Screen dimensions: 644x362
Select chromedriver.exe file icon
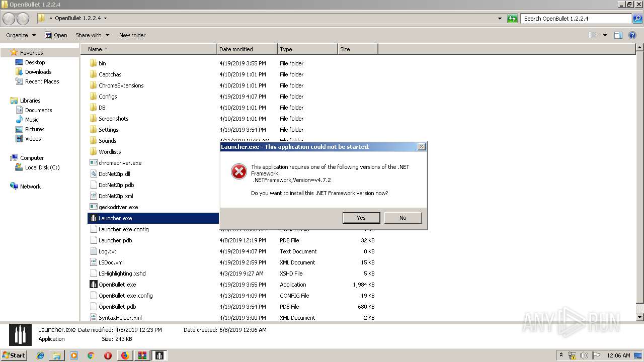tap(93, 163)
